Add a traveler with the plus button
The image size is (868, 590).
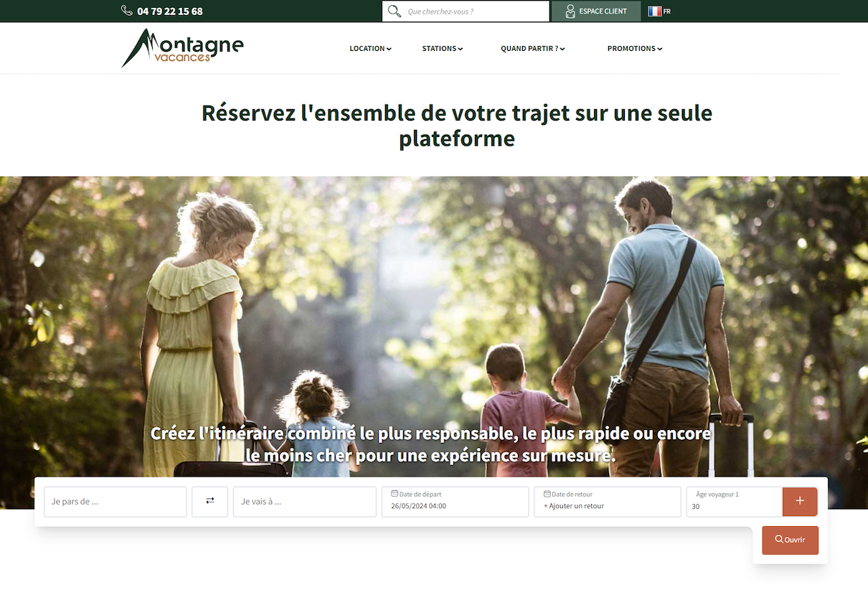(x=800, y=501)
